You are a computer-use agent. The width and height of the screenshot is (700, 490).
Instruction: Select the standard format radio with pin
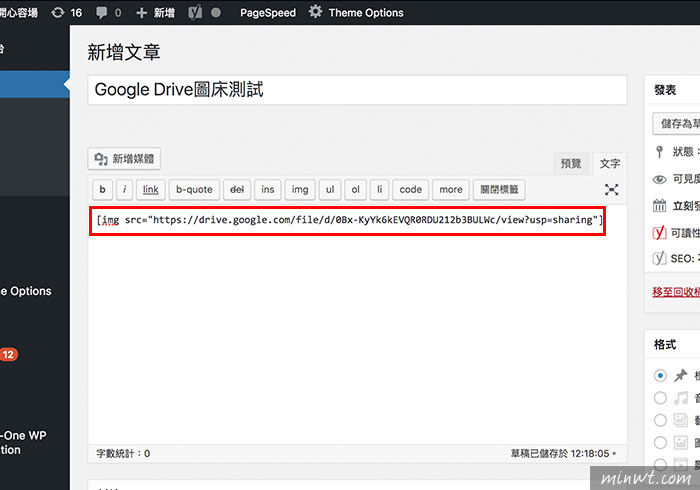(660, 376)
